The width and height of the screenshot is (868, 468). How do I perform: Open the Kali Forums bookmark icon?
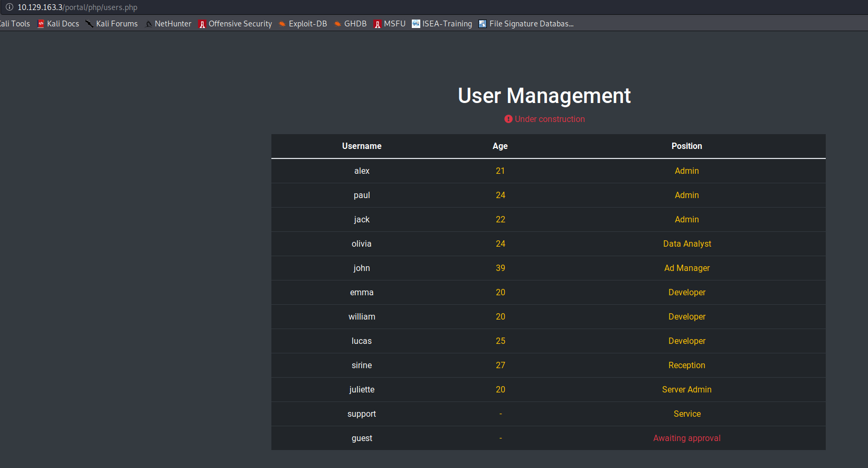click(x=89, y=24)
